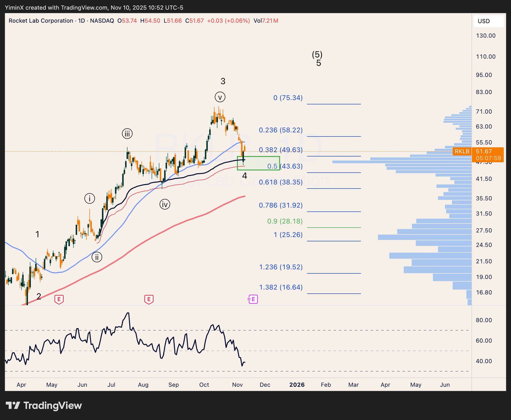Select the circled i wave label
511x420 pixels.
(x=89, y=199)
